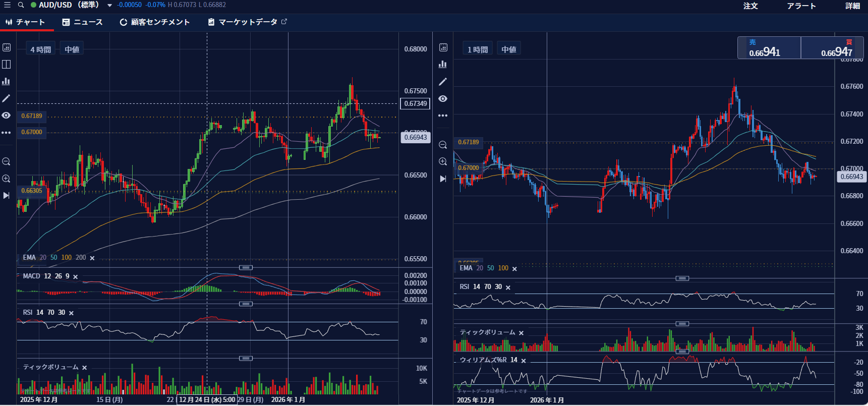868x406 pixels.
Task: Open the three-dot more menu in left chart
Action: click(x=7, y=133)
